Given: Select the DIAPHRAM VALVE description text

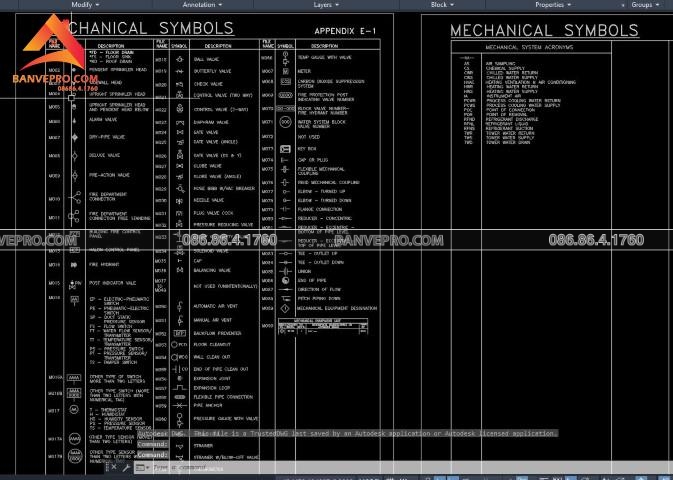Looking at the screenshot, I should coord(211,122).
